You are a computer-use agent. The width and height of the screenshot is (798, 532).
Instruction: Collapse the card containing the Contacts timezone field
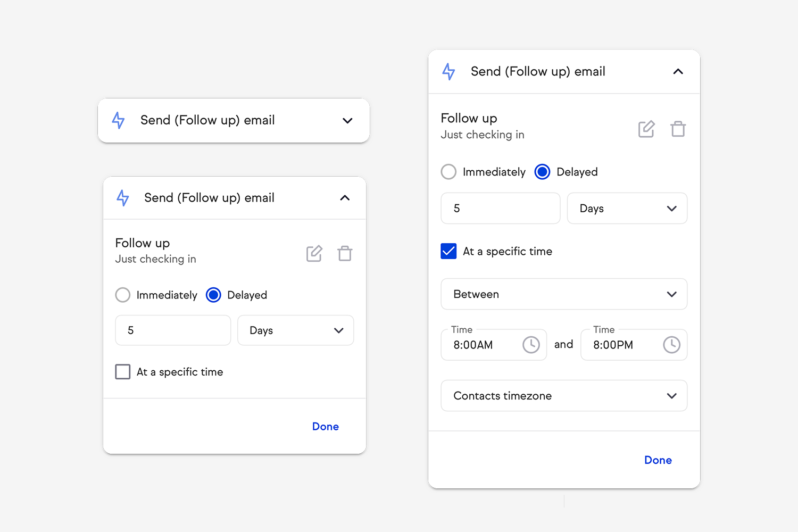678,71
